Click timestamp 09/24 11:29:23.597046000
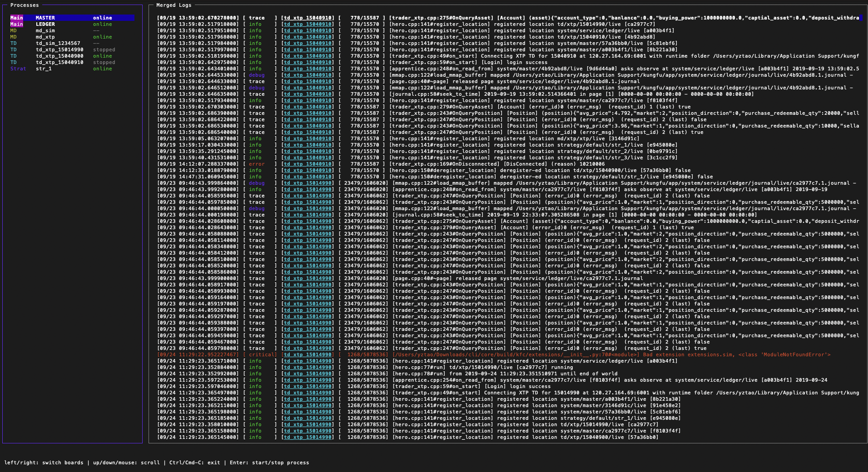This screenshot has width=868, height=472. tap(198, 386)
